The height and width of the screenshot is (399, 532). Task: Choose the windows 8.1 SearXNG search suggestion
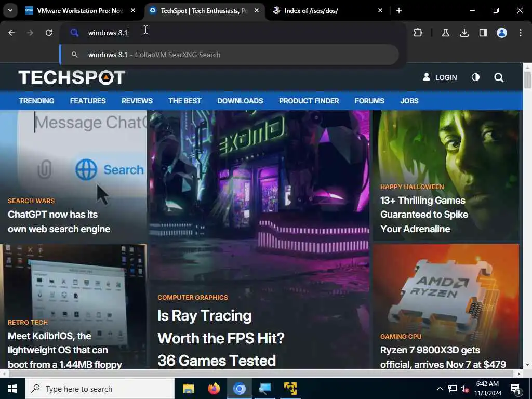[229, 55]
